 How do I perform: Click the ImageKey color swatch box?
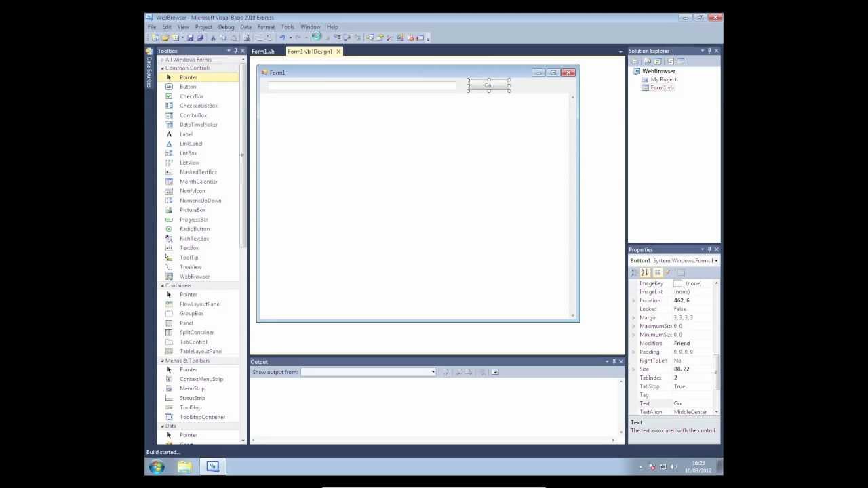pos(677,283)
